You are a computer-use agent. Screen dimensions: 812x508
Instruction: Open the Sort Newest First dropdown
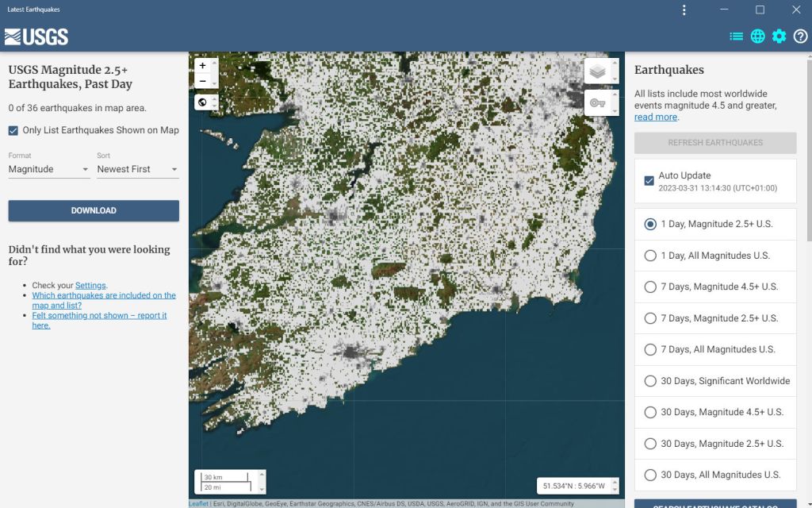point(137,169)
